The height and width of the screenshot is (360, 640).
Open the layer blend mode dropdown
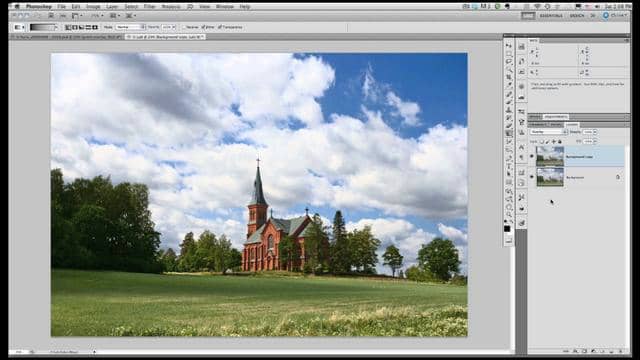[549, 132]
